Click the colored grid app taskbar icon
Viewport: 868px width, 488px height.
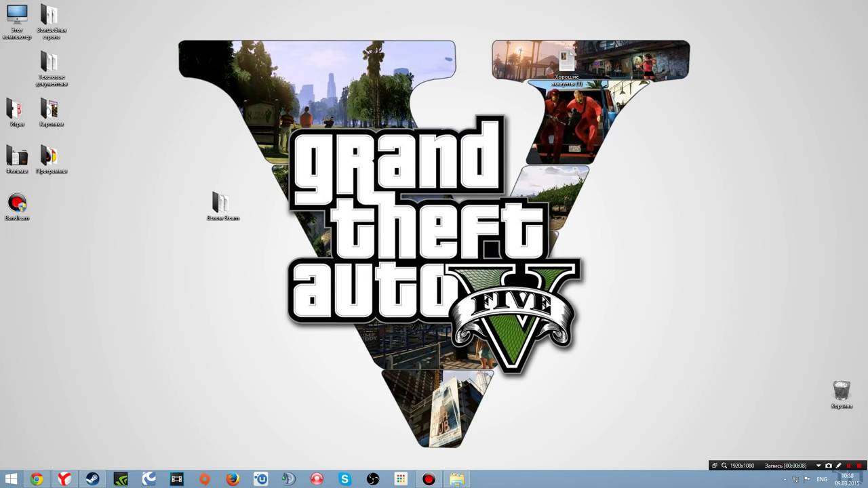click(x=401, y=479)
